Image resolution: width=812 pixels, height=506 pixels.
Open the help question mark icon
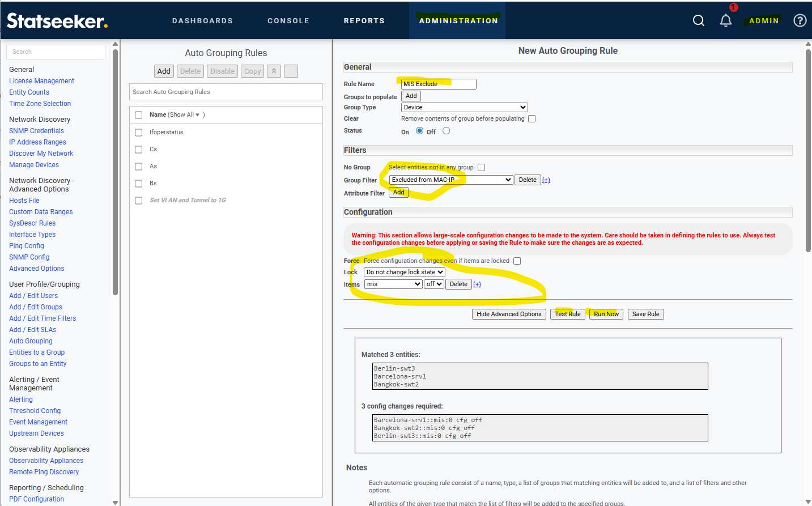[800, 20]
